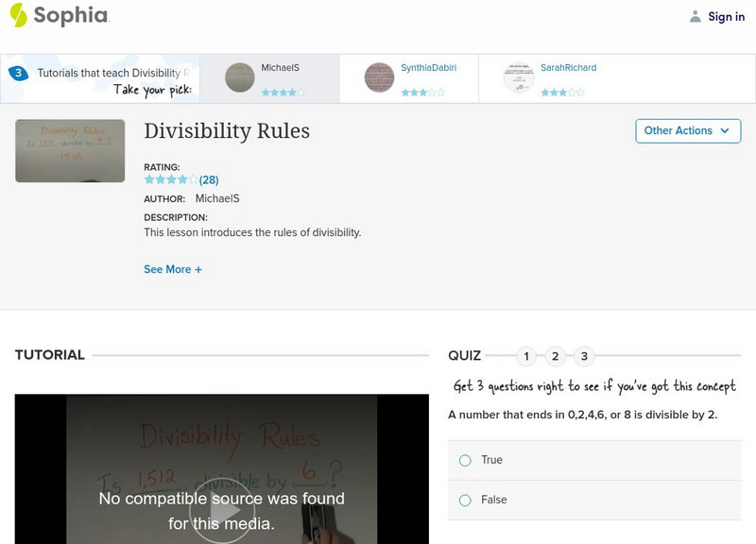Viewport: 756px width, 544px height.
Task: Click SynthiaDabiri star rating
Action: click(x=422, y=92)
